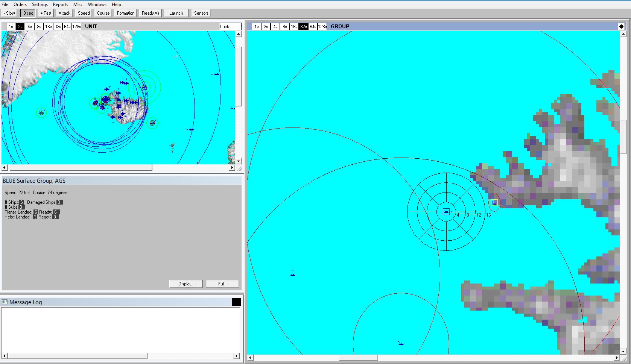Select the submarine icon southeast of Iceland in Unit map

tap(152, 123)
